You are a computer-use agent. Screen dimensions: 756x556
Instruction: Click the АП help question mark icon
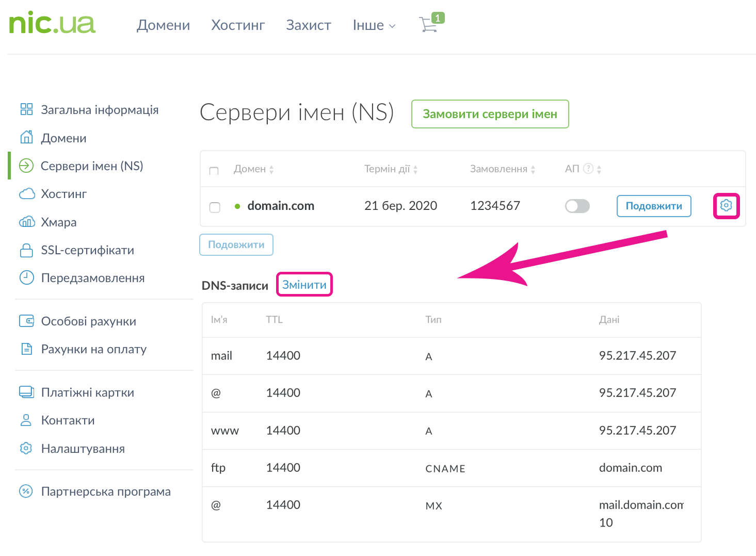click(588, 169)
